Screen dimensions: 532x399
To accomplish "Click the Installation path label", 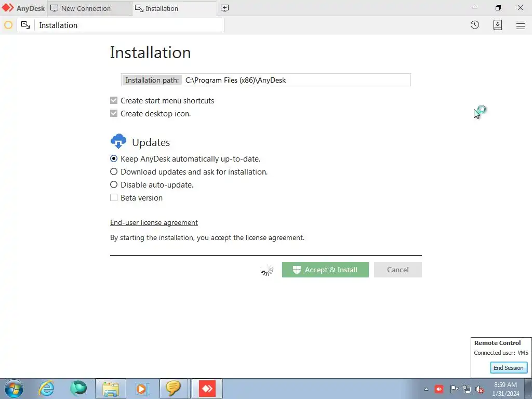I will pyautogui.click(x=152, y=80).
